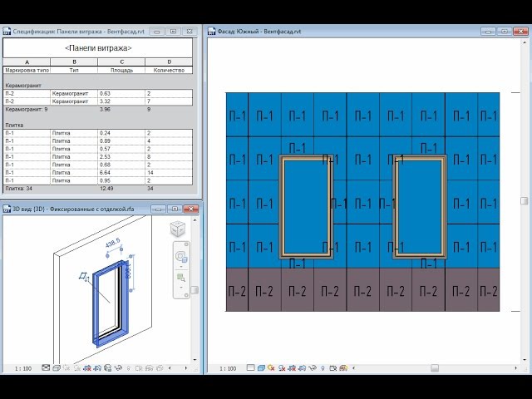Click the Керамогранит: 9 subtotal row
This screenshot has height=399, width=532.
click(98, 110)
